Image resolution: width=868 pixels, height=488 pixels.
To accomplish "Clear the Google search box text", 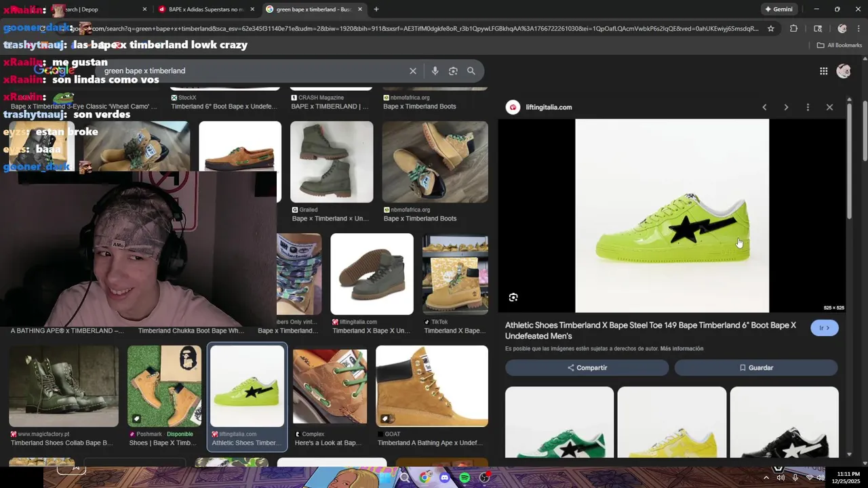I will [x=412, y=71].
